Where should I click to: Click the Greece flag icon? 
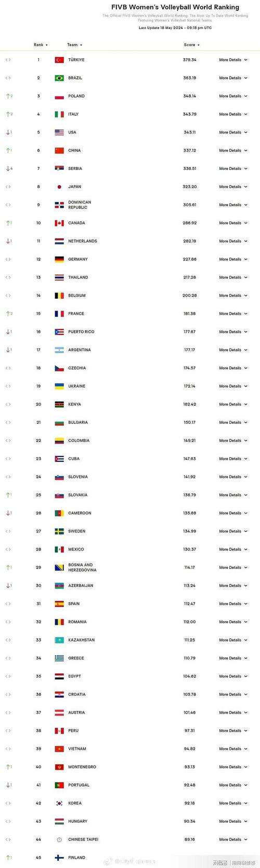pos(59,658)
